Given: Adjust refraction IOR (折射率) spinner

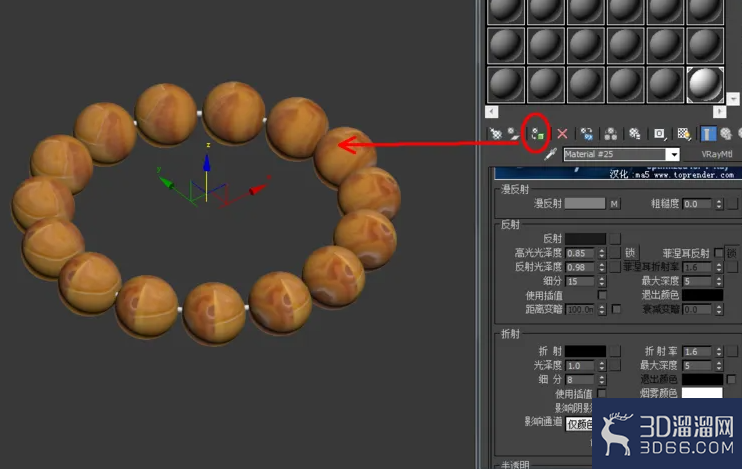Looking at the screenshot, I should (719, 352).
